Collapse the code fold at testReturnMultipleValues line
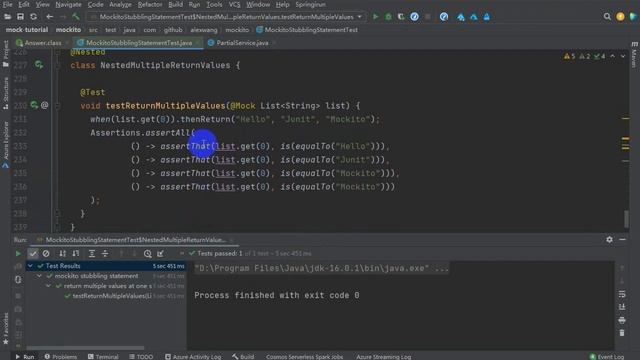Image resolution: width=640 pixels, height=360 pixels. 58,106
